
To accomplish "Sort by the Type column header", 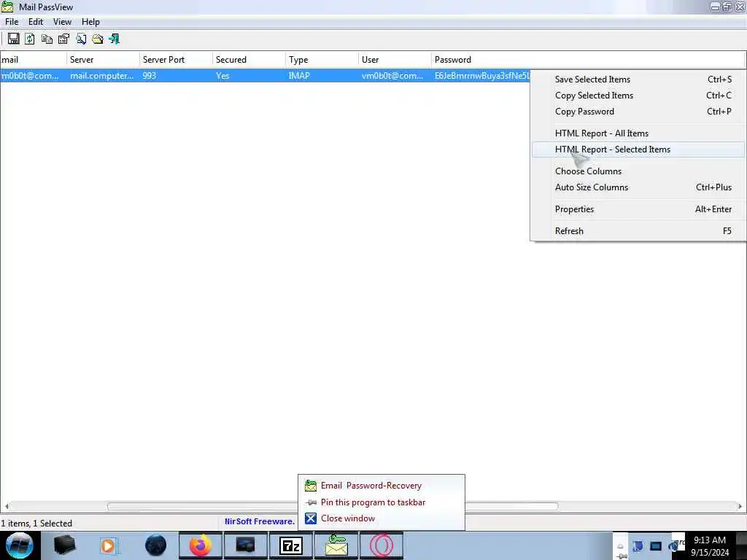I will pyautogui.click(x=322, y=60).
